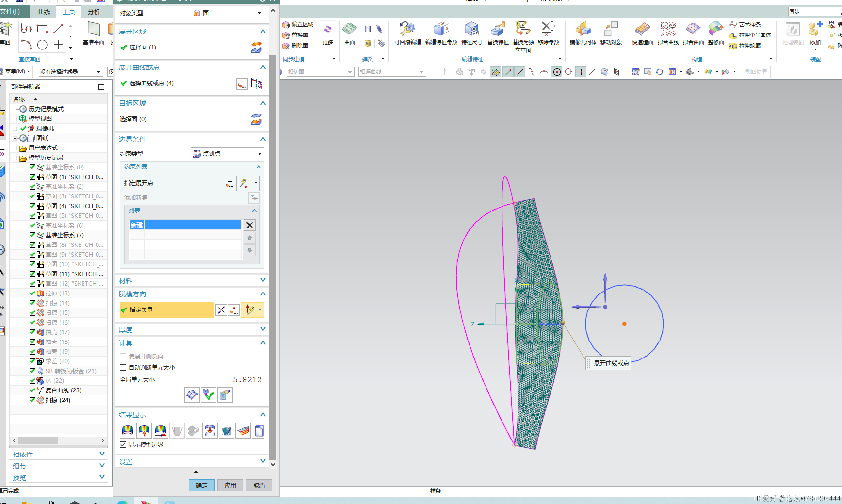
Task: Select the 整修面 refit face tool
Action: (x=716, y=33)
